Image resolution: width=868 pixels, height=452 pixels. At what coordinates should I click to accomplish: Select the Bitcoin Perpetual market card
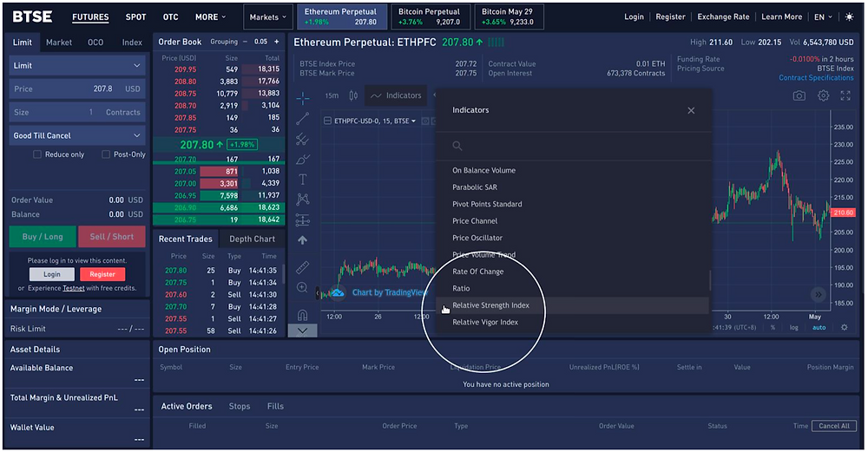[x=429, y=16]
